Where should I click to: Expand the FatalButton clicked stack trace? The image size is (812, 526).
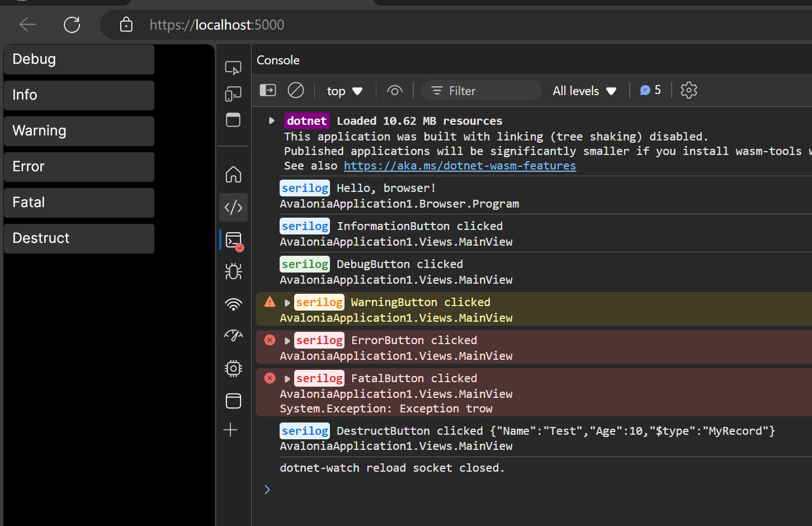[287, 379]
